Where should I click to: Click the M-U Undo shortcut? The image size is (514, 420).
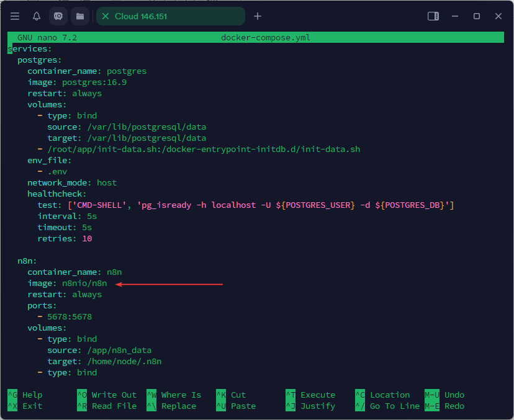pos(444,395)
